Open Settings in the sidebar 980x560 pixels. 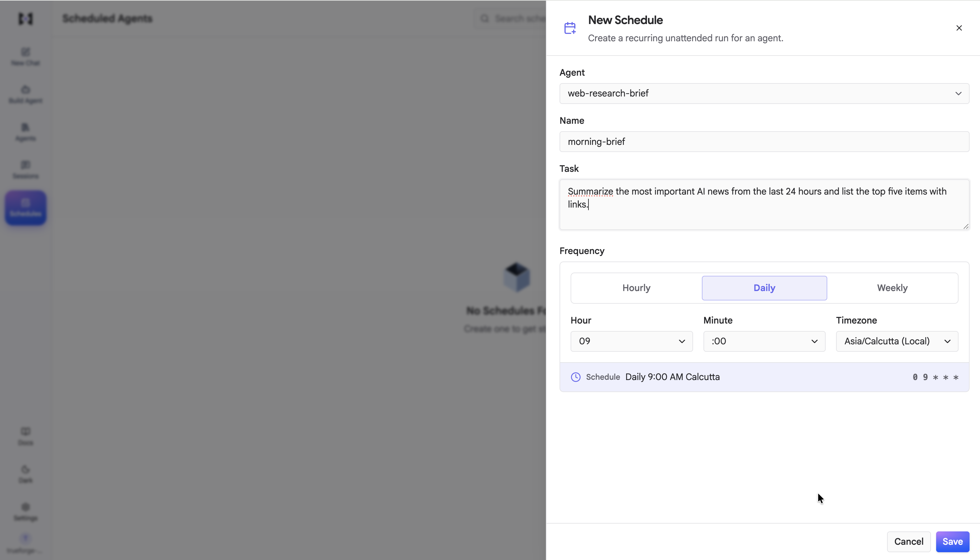click(x=25, y=512)
